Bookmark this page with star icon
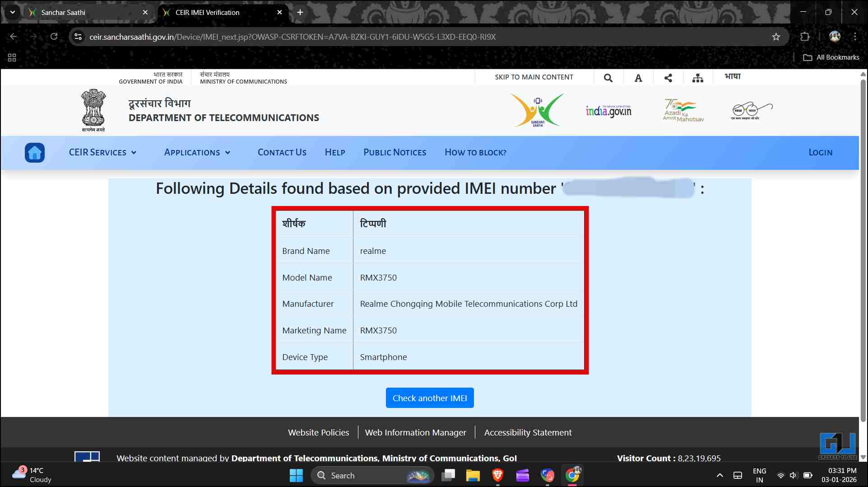This screenshot has height=487, width=868. pyautogui.click(x=776, y=37)
